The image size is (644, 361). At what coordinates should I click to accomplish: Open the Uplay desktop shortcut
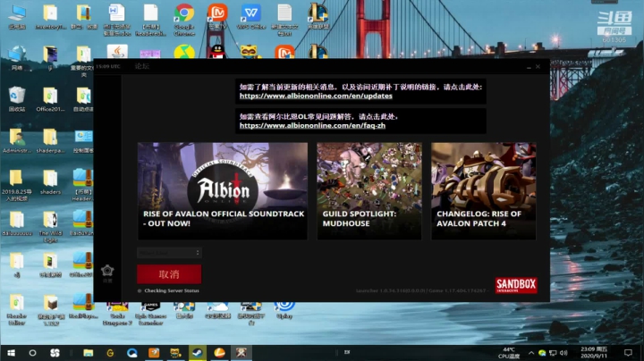(x=284, y=311)
